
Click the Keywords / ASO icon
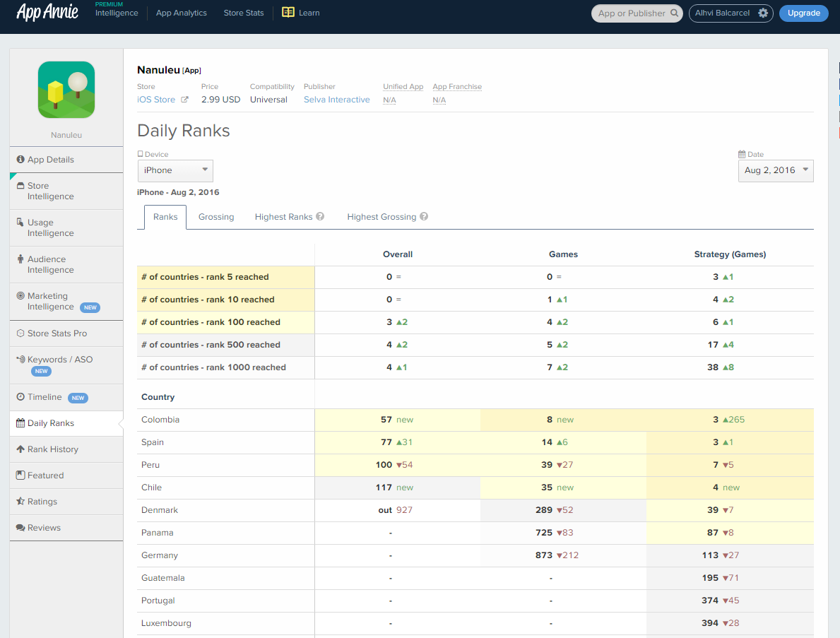pos(20,359)
